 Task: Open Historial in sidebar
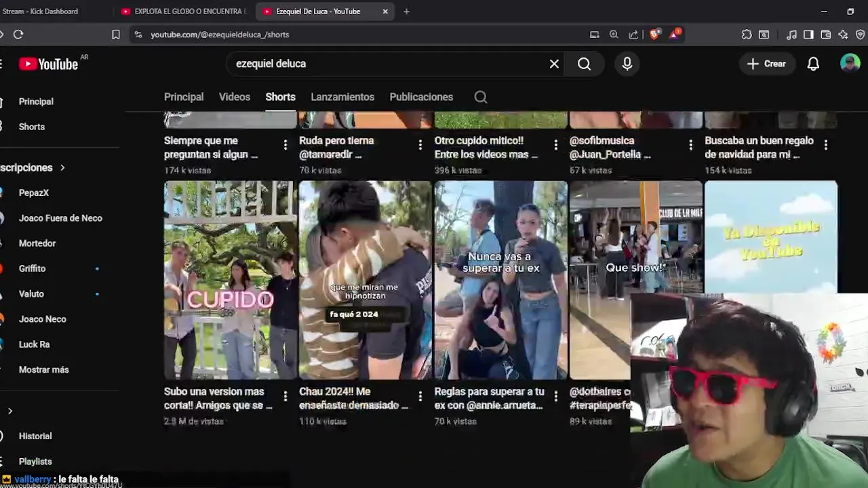coord(35,436)
